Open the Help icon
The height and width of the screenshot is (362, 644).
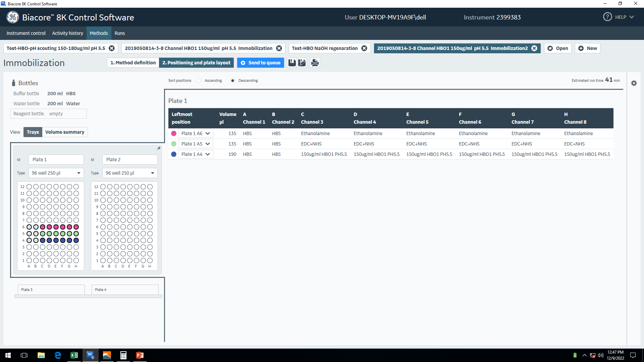pos(607,17)
